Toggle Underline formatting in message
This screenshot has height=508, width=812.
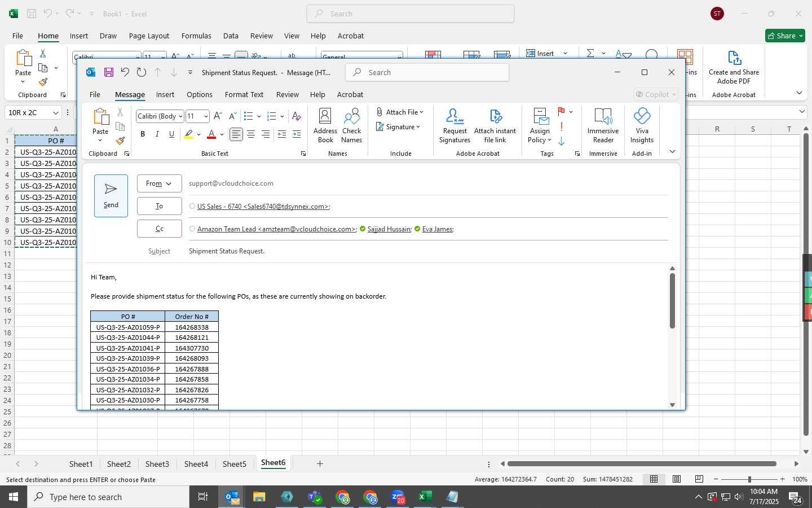coord(171,134)
